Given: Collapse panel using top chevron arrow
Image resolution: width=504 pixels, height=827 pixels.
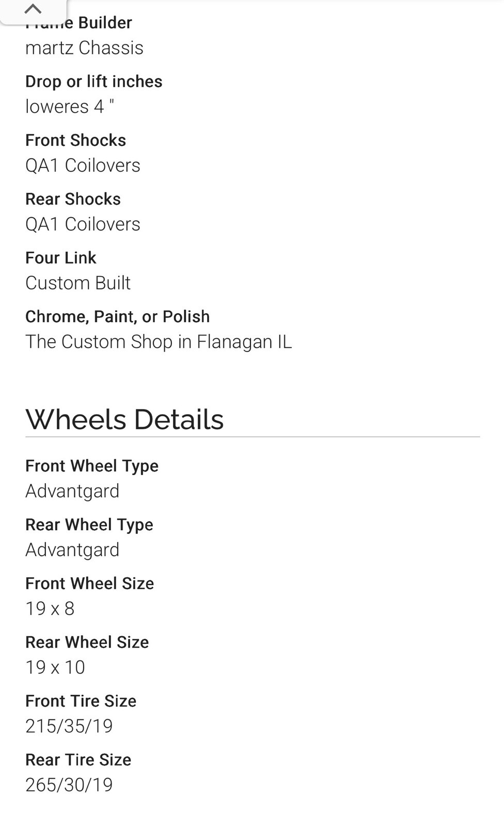Looking at the screenshot, I should (x=33, y=9).
